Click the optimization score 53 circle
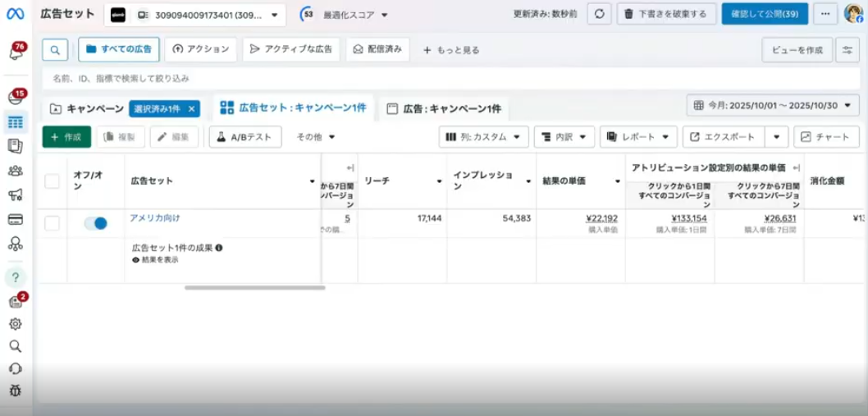This screenshot has width=868, height=416. coord(308,15)
